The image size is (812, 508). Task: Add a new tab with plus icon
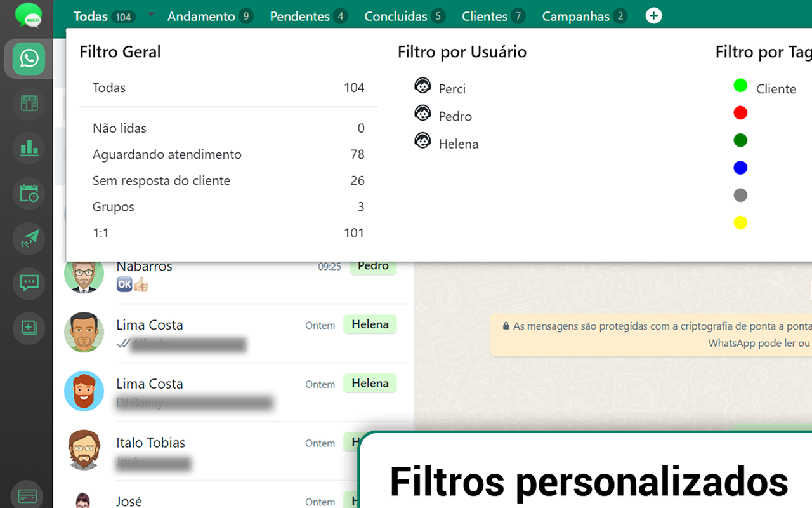click(x=653, y=16)
